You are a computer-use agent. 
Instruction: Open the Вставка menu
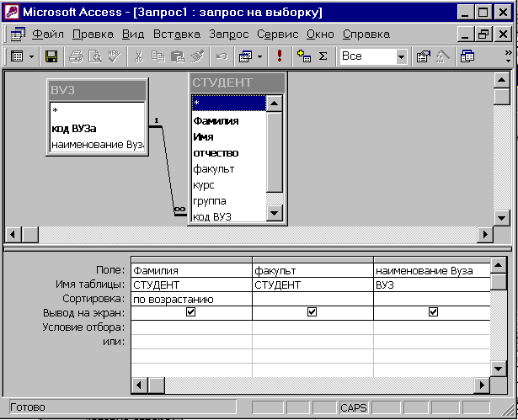click(177, 34)
